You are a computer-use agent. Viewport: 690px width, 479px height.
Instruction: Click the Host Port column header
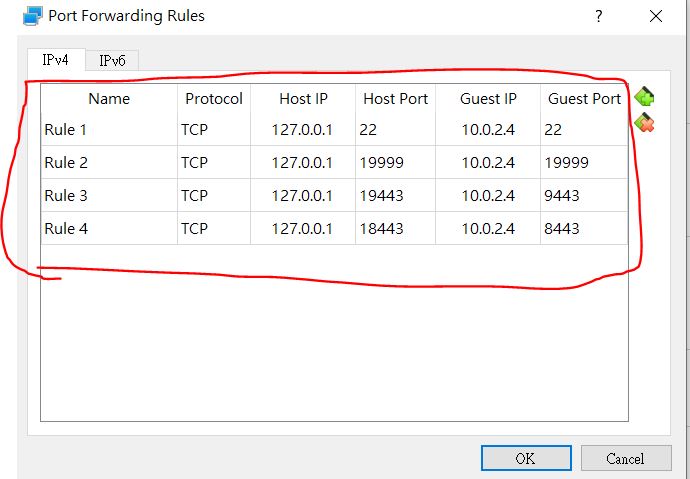(395, 99)
